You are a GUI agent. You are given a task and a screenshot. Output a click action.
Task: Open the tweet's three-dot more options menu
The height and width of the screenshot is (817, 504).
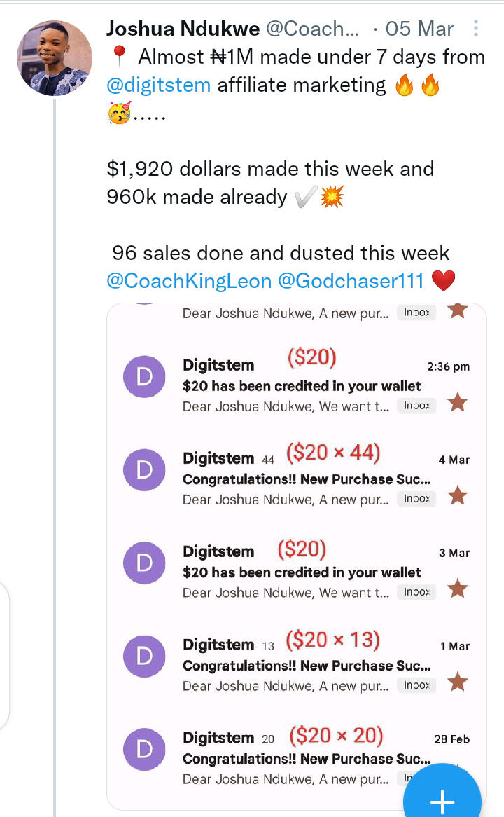tap(476, 29)
